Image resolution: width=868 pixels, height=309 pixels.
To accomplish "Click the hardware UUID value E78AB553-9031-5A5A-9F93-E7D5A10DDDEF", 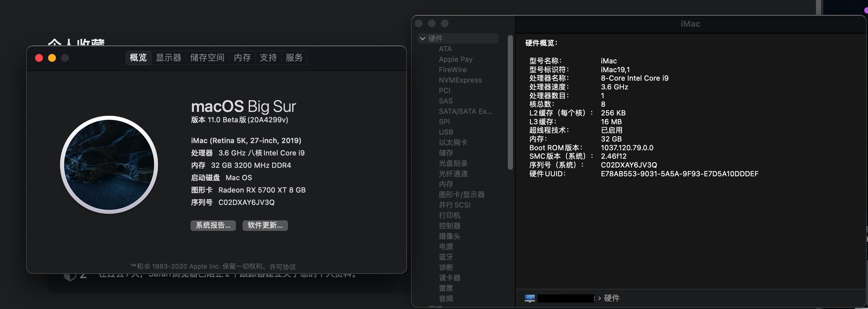I will [679, 174].
